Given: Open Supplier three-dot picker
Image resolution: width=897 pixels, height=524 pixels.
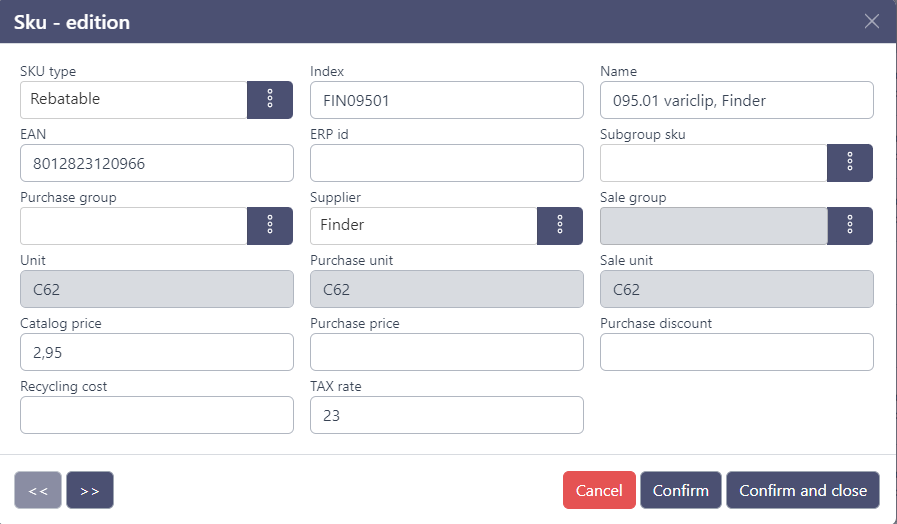Looking at the screenshot, I should click(559, 226).
